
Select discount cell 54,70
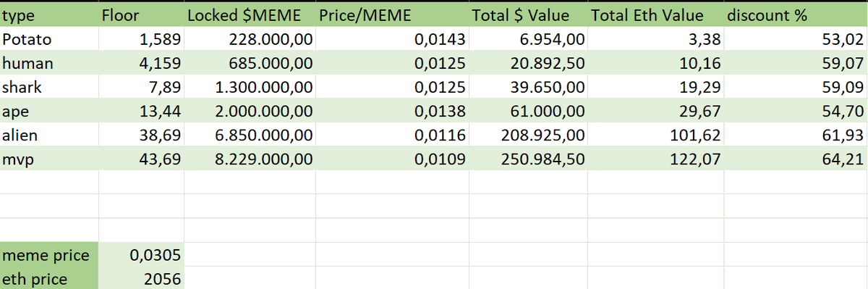pos(796,111)
